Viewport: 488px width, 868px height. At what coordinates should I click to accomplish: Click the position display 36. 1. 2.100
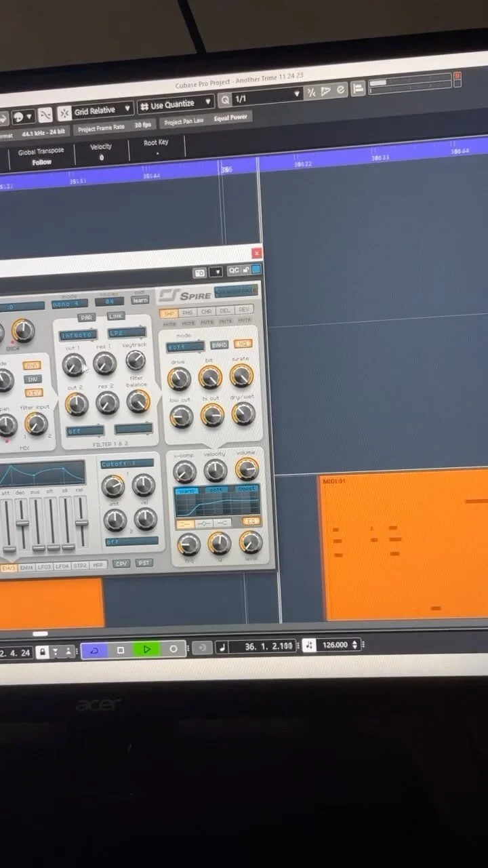(x=269, y=646)
